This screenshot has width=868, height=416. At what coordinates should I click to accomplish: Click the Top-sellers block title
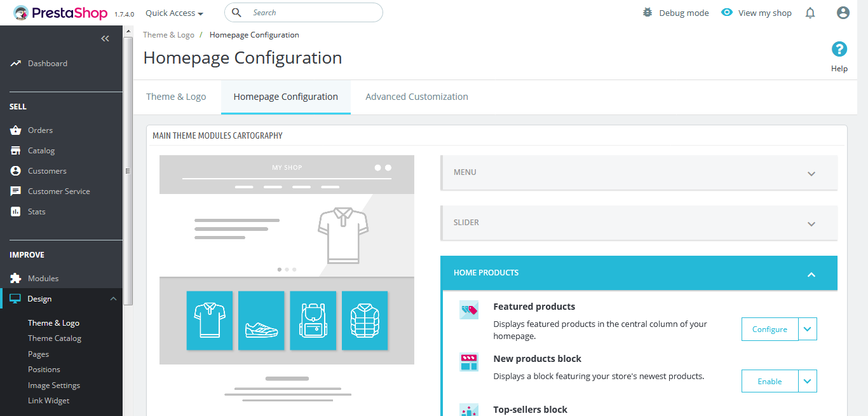531,410
